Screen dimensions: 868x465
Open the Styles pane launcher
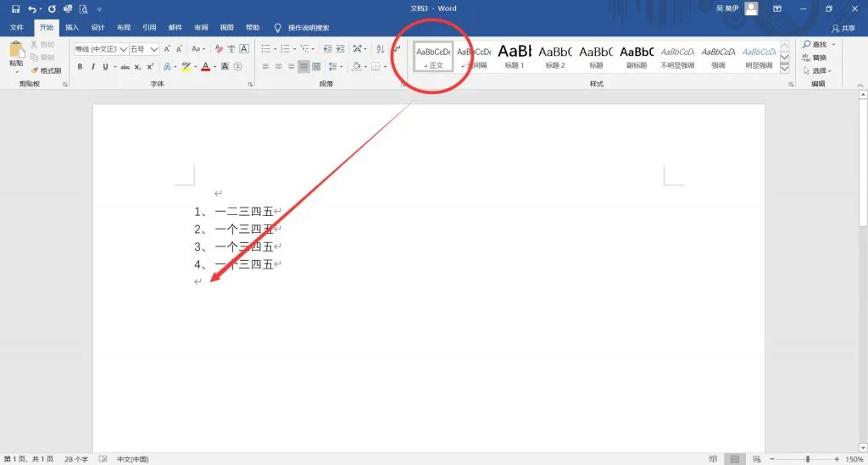pos(791,85)
